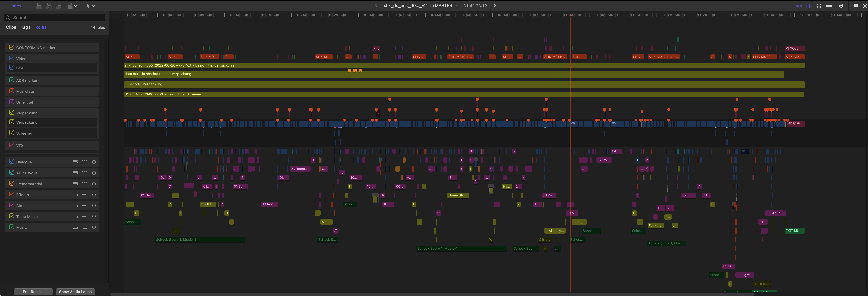Image resolution: width=868 pixels, height=296 pixels.
Task: Click the index Search field
Action: (x=57, y=18)
